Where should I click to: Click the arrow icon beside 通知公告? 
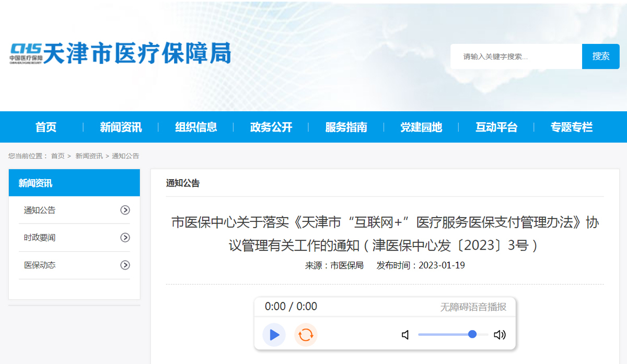[x=125, y=210]
